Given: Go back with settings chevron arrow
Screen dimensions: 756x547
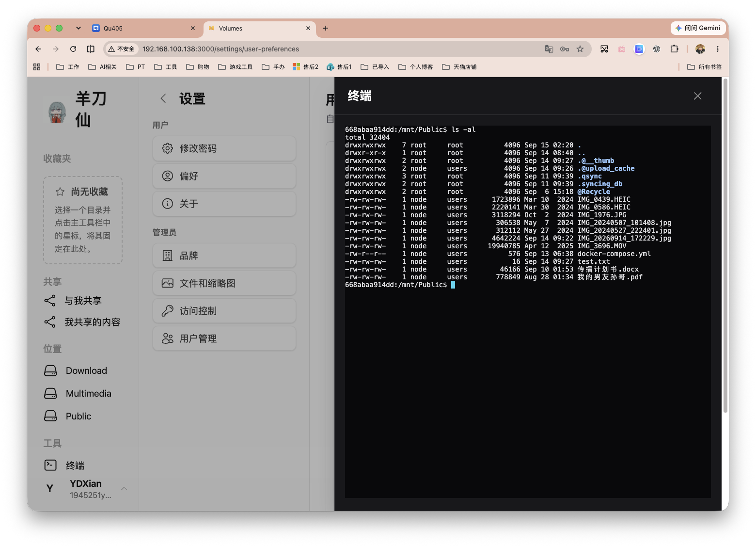Looking at the screenshot, I should [x=163, y=98].
